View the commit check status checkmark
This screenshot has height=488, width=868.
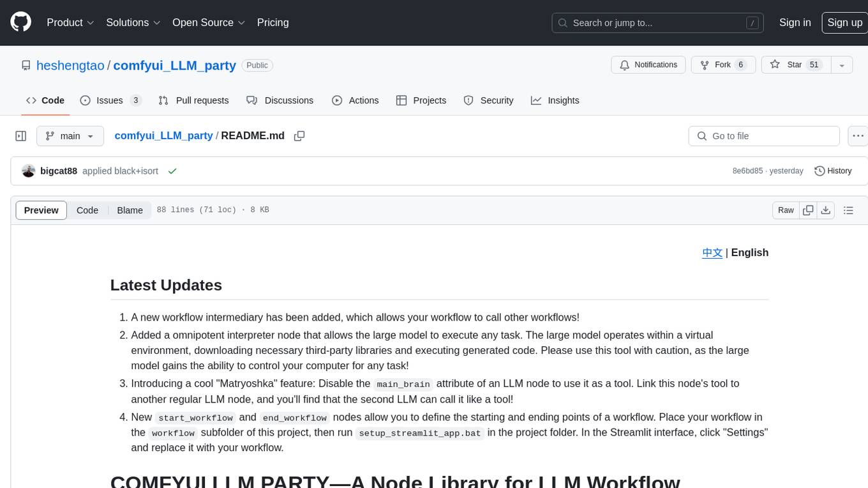pyautogui.click(x=172, y=171)
